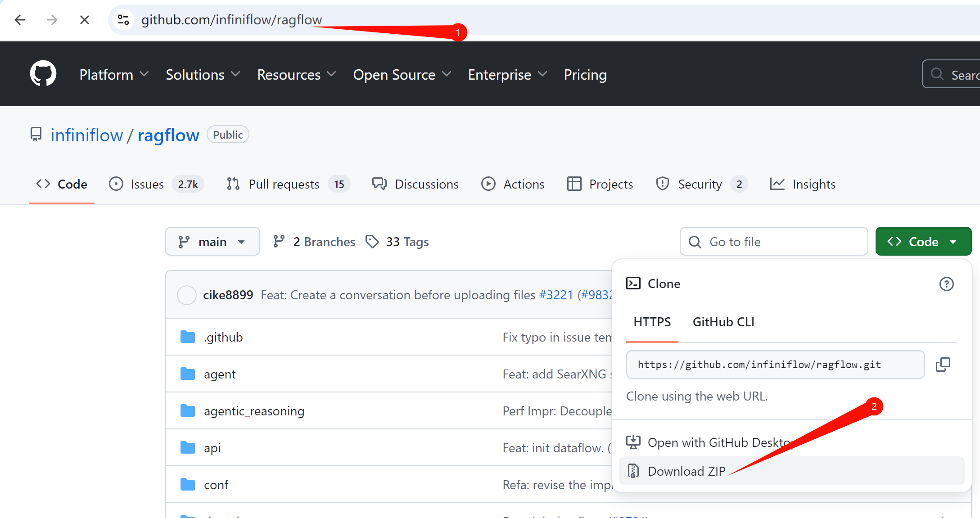Image resolution: width=980 pixels, height=518 pixels.
Task: Select the HTTPS clone tab
Action: coord(652,322)
